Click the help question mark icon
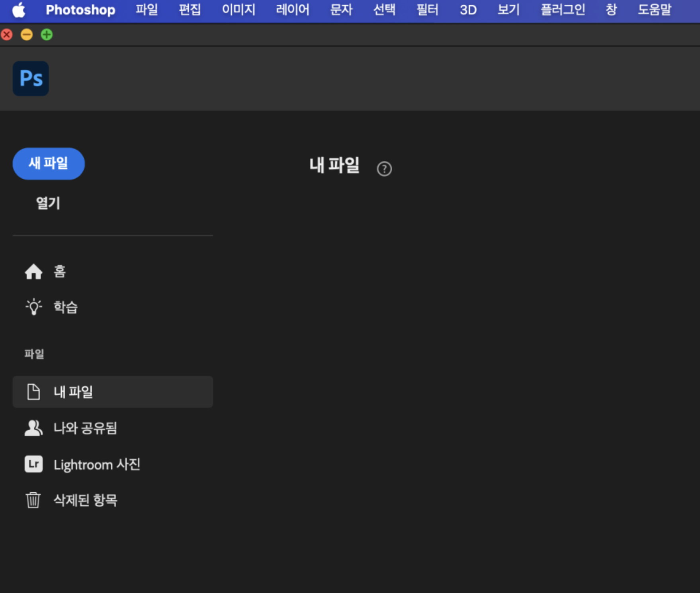The image size is (700, 593). pos(384,169)
